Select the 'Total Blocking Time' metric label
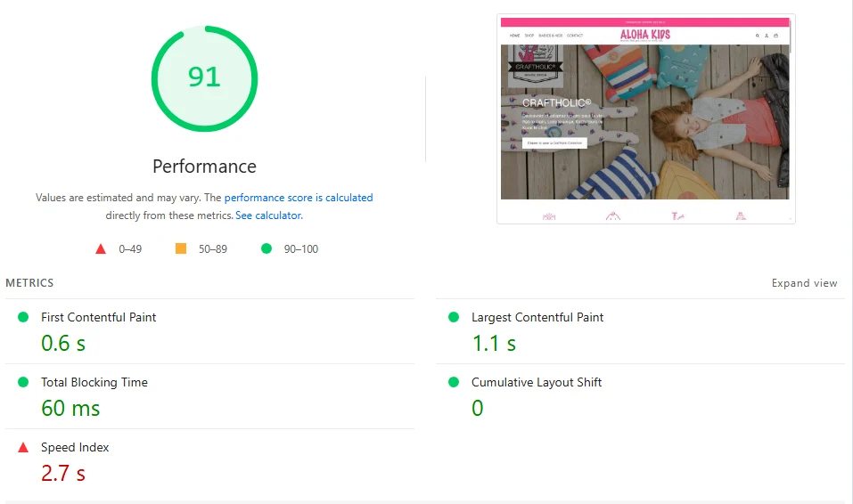The width and height of the screenshot is (853, 504). pos(94,382)
